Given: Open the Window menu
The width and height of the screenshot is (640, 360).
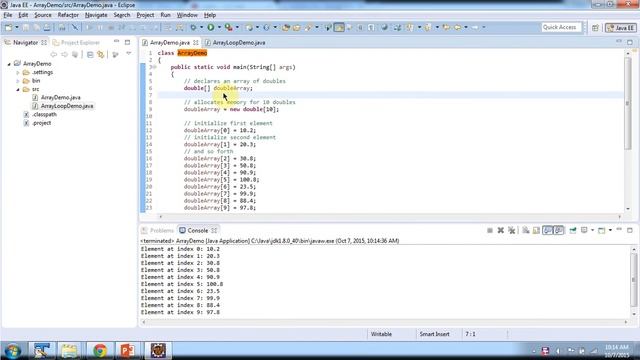Looking at the screenshot, I should click(187, 15).
